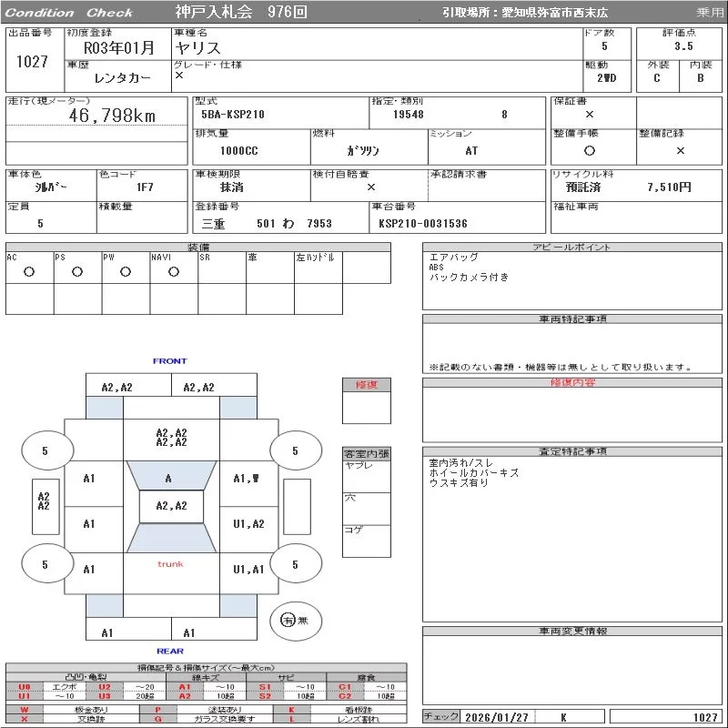Click the front-left tire circle on the diagram

(45, 450)
